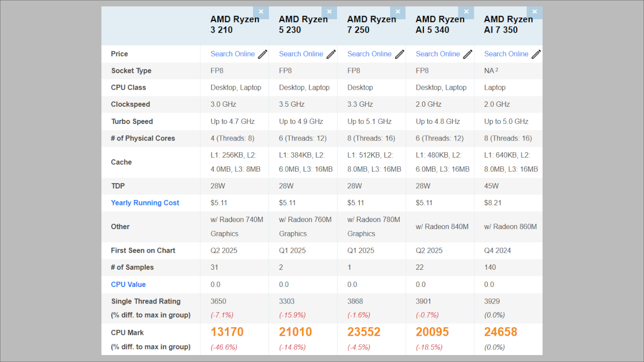
Task: Remove AMD Ryzen 3 210 from the comparison
Action: click(261, 11)
